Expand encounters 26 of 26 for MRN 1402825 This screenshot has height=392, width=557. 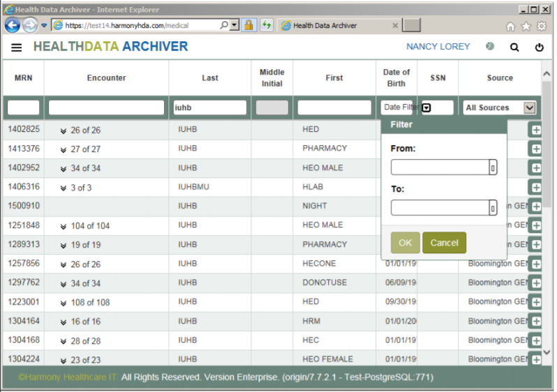[64, 131]
